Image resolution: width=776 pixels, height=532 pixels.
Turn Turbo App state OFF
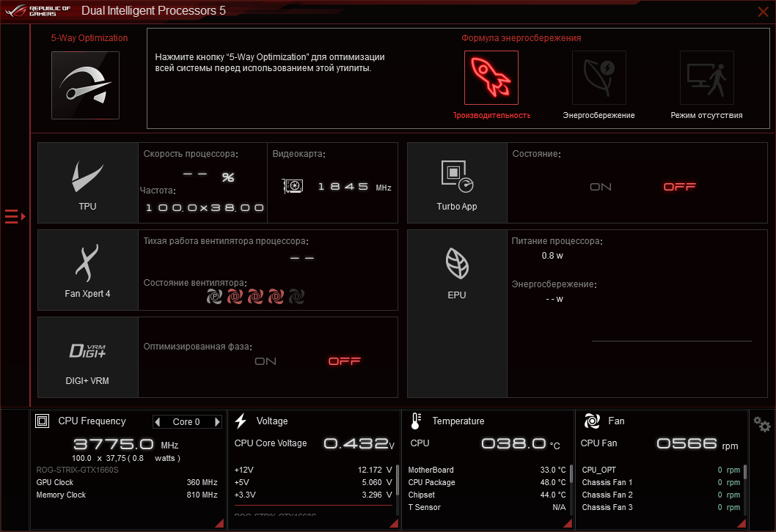pyautogui.click(x=679, y=187)
